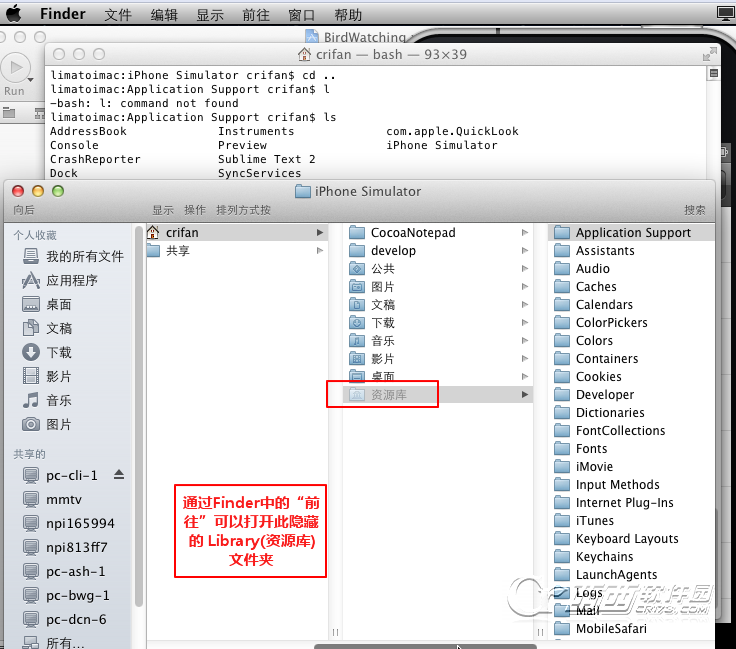Screen dimensions: 736x649
Task: Select the Developer folder
Action: pyautogui.click(x=631, y=394)
